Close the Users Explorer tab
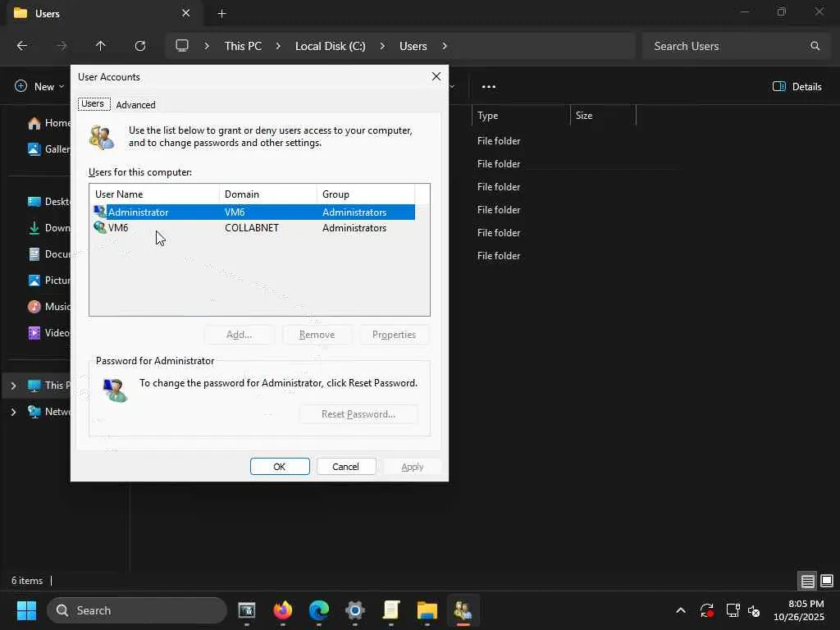This screenshot has height=630, width=840. tap(186, 13)
